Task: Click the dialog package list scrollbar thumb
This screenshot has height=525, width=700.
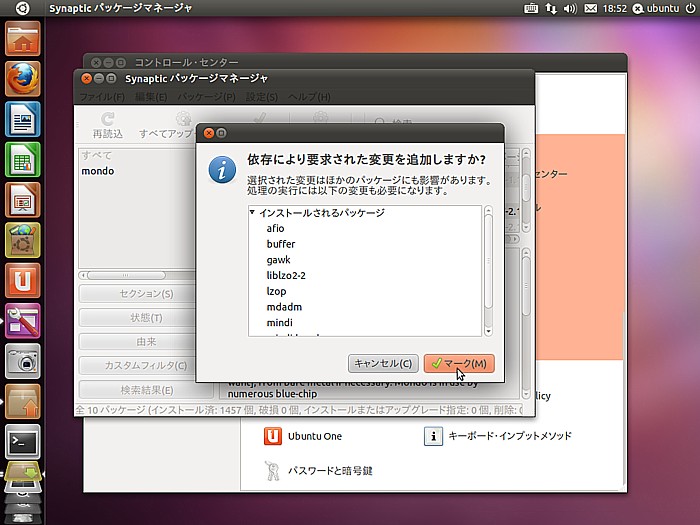Action: point(488,262)
